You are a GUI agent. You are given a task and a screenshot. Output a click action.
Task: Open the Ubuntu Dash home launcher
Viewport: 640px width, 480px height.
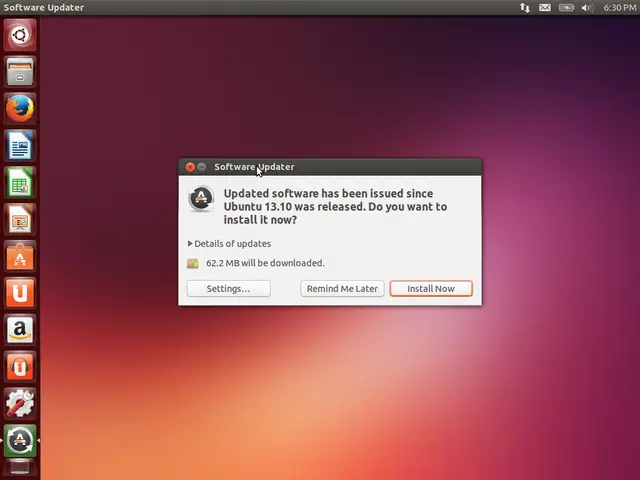click(20, 35)
